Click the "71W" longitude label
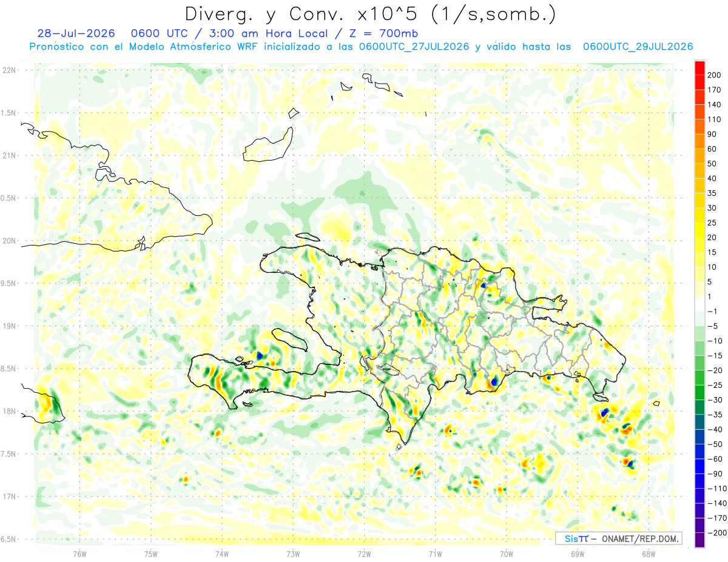728x562 pixels. (435, 554)
